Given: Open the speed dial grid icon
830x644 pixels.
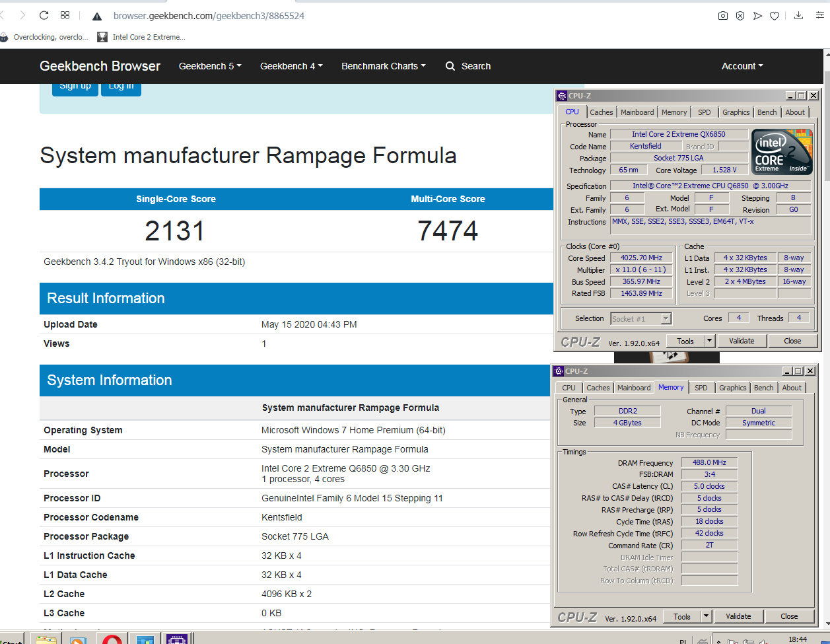Looking at the screenshot, I should (65, 15).
